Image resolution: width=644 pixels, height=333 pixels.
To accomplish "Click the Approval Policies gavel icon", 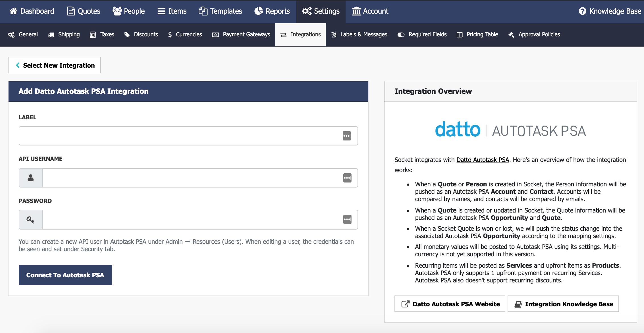I will point(511,35).
